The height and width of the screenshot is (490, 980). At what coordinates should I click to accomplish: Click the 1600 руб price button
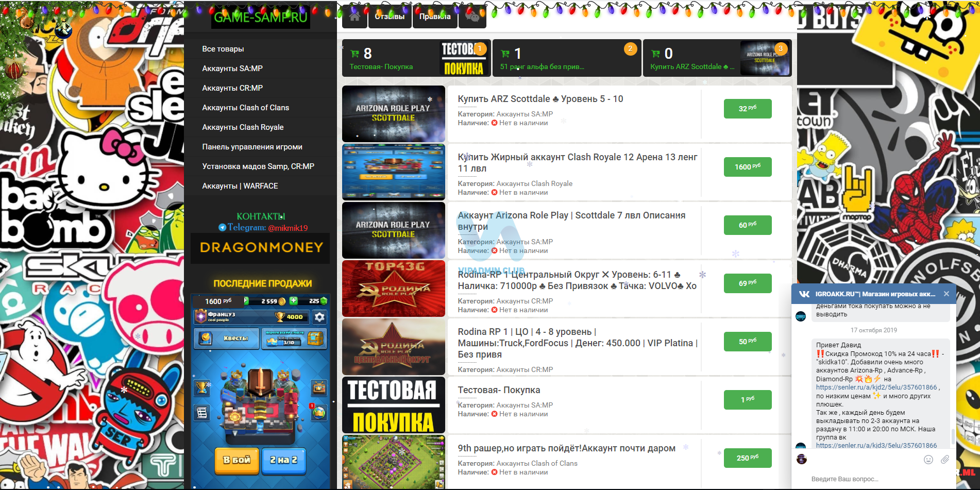click(748, 167)
